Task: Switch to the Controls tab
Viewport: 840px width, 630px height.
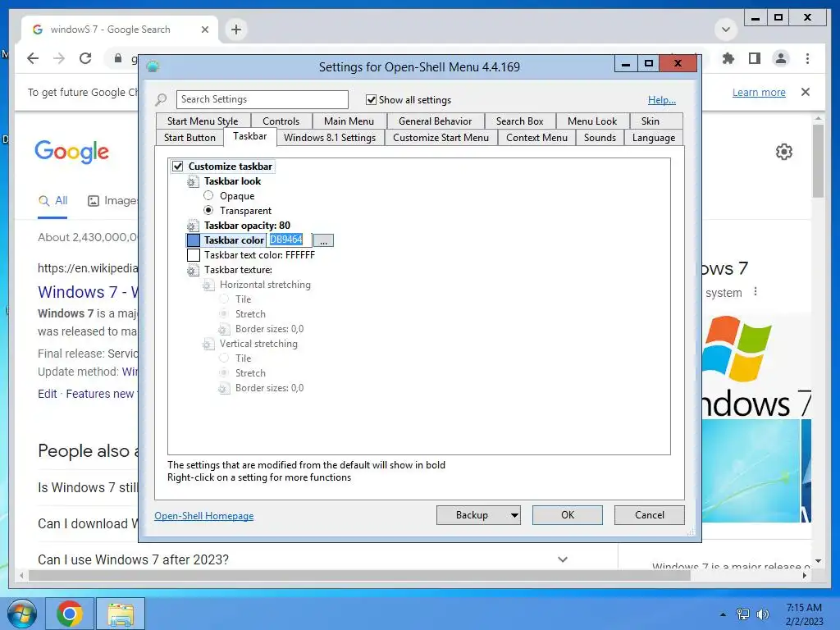Action: click(x=281, y=121)
